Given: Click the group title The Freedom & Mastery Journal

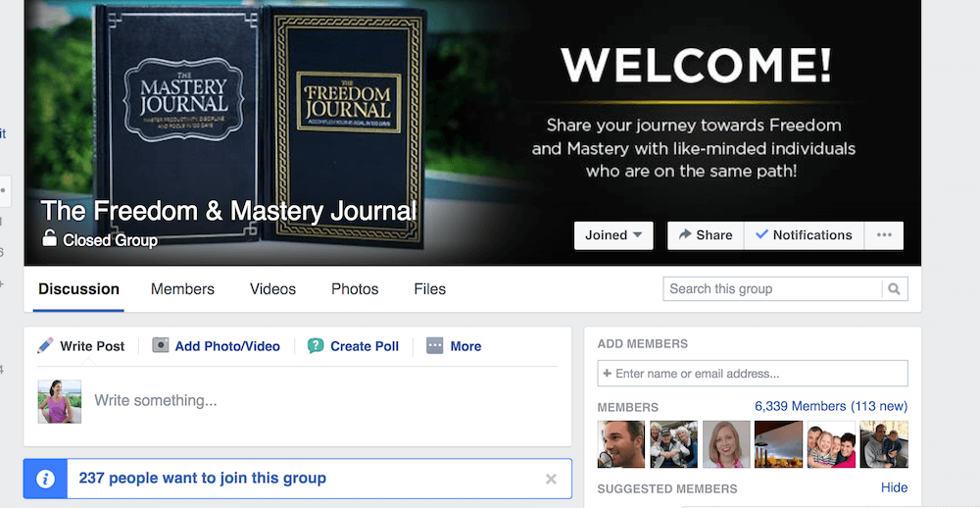Looking at the screenshot, I should pos(228,212).
